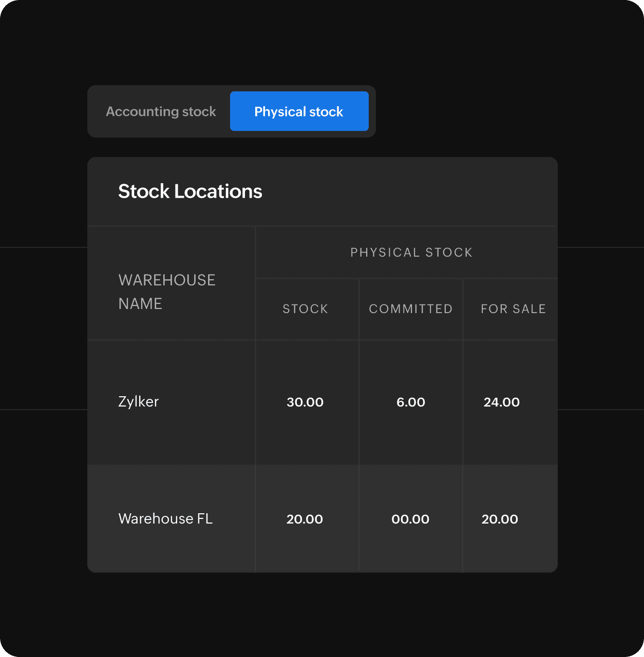Click Zylker for sale value 24.00
Screen dimensions: 644x657
click(x=501, y=402)
